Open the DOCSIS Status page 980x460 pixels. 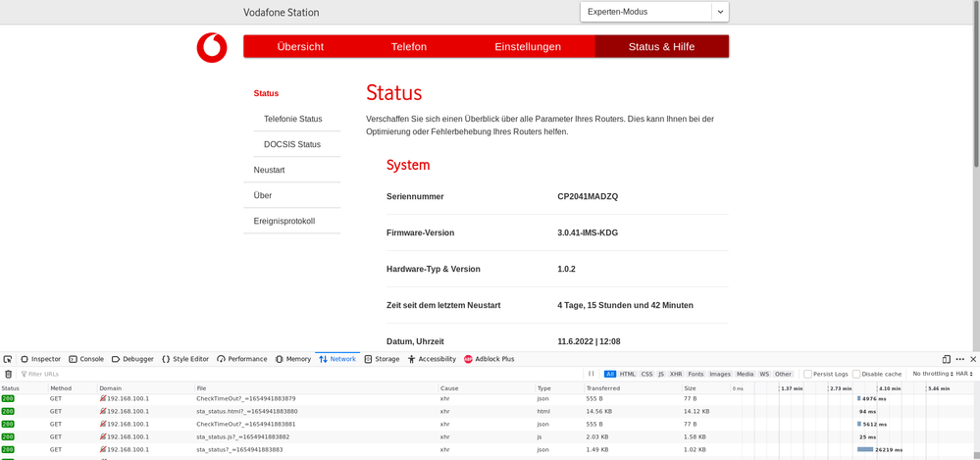point(292,144)
